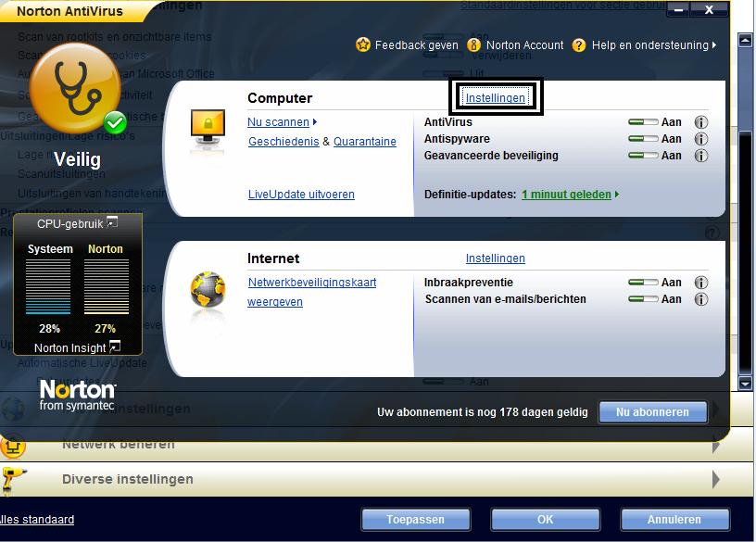Open Netwerkbeveiligingskaart weergeven link
756x542 pixels.
[x=312, y=292]
